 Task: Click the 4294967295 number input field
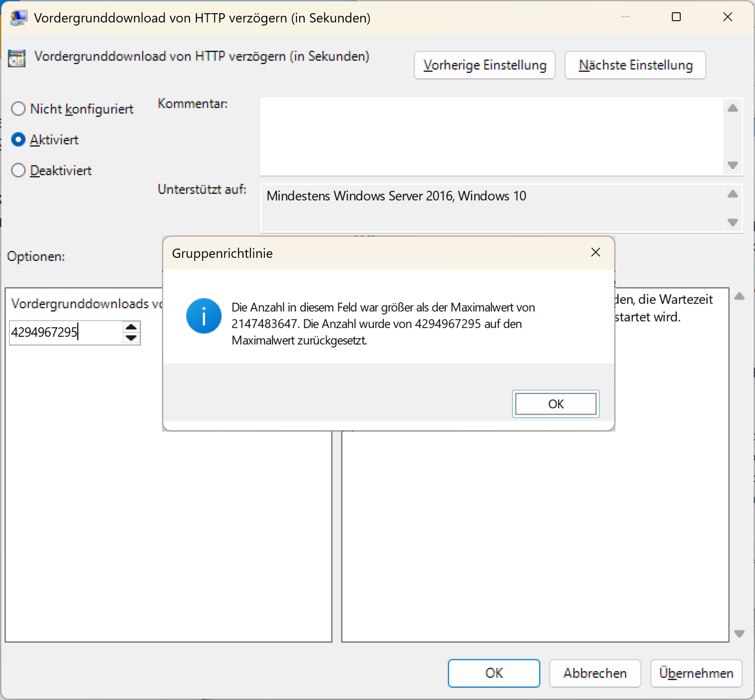tap(66, 332)
